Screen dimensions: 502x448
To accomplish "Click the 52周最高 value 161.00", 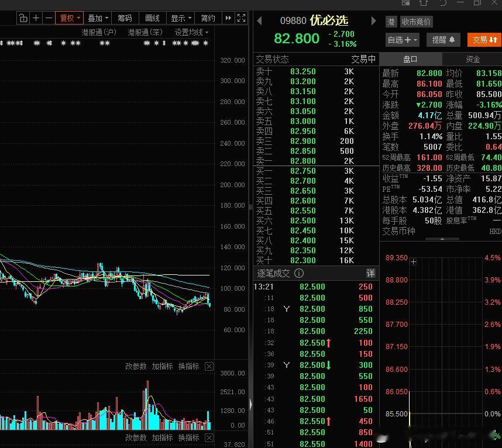I will [429, 157].
